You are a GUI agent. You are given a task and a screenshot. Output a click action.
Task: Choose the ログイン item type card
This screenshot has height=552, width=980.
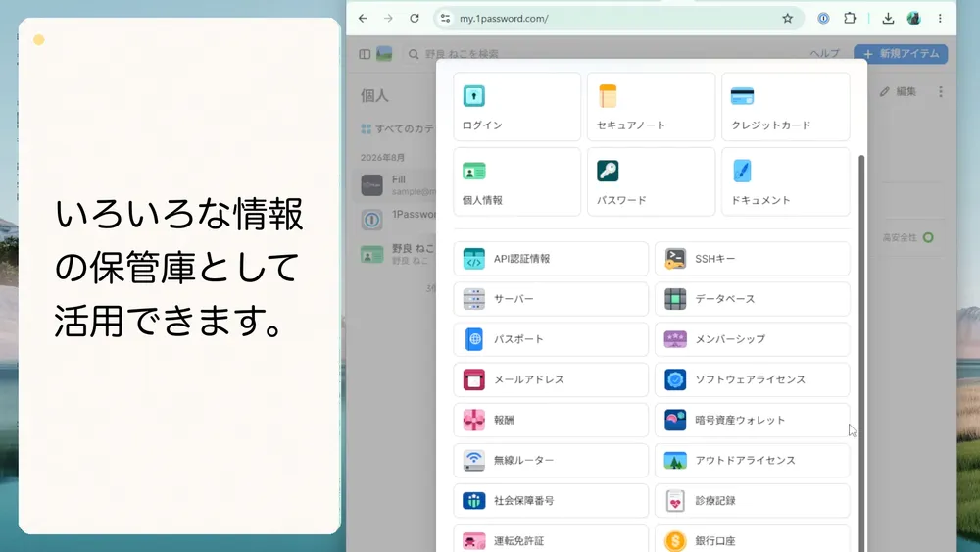point(516,107)
